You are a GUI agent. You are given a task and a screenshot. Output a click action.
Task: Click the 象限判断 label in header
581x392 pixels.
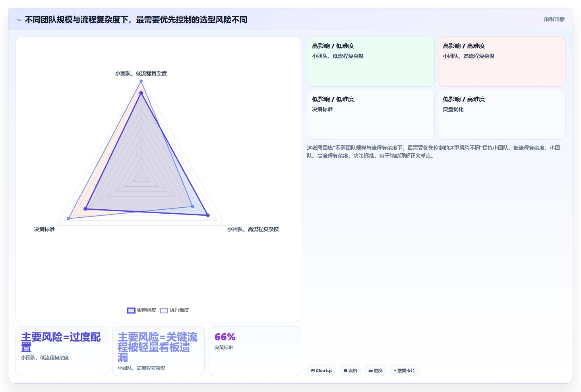click(x=554, y=19)
